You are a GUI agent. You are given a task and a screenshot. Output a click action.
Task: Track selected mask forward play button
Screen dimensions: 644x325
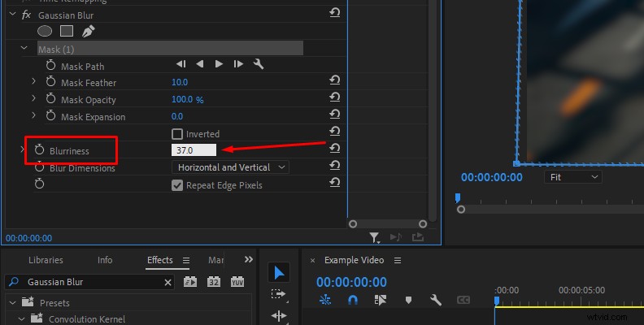pos(219,65)
